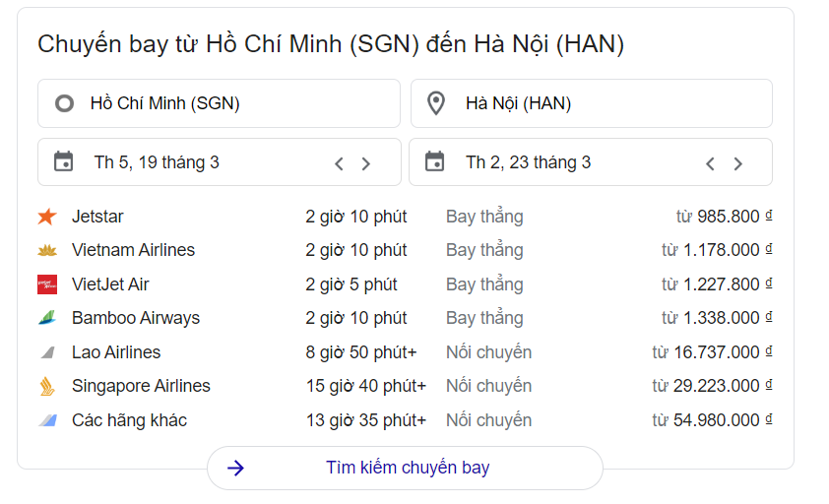This screenshot has height=504, width=829.
Task: Select departure date Th 5, 19 tháng 3
Action: 157,162
